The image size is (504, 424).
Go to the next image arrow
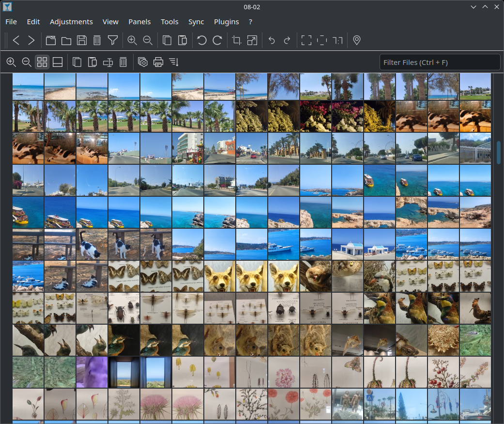click(31, 40)
